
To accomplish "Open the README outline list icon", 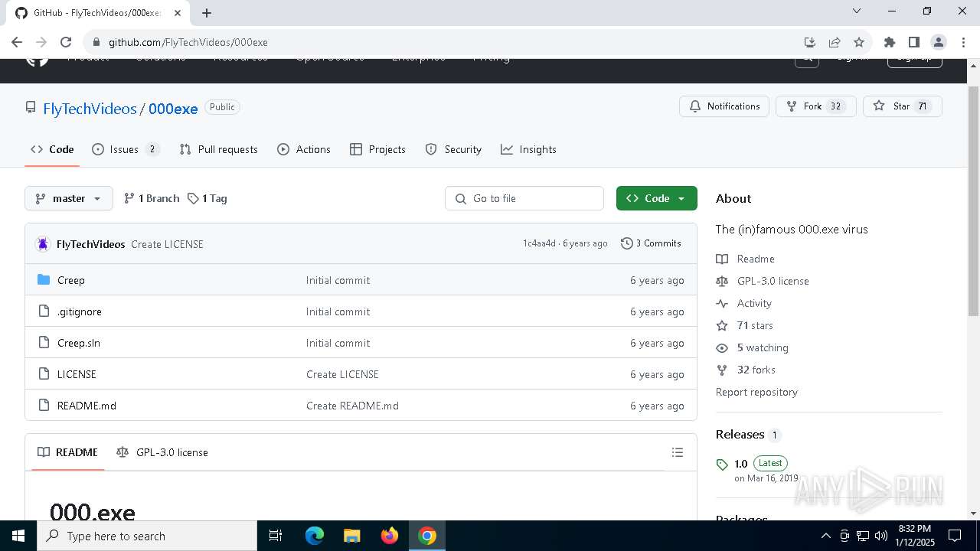I will click(678, 452).
